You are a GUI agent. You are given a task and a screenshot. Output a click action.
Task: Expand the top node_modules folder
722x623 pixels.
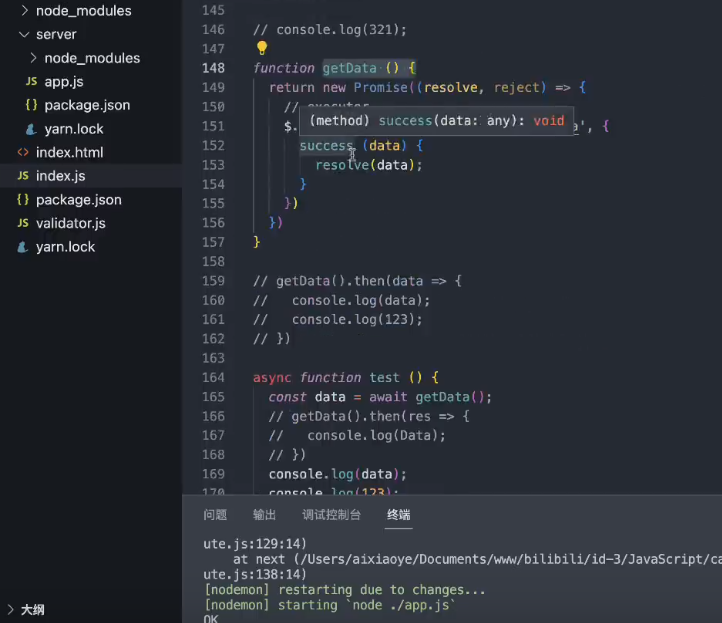(x=25, y=11)
